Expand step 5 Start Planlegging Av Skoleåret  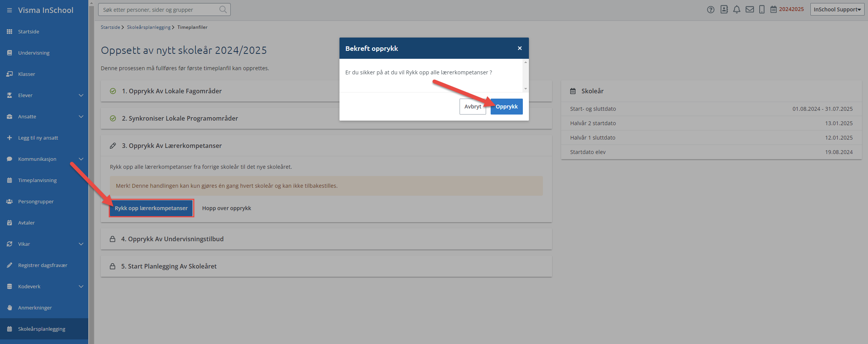[326, 266]
